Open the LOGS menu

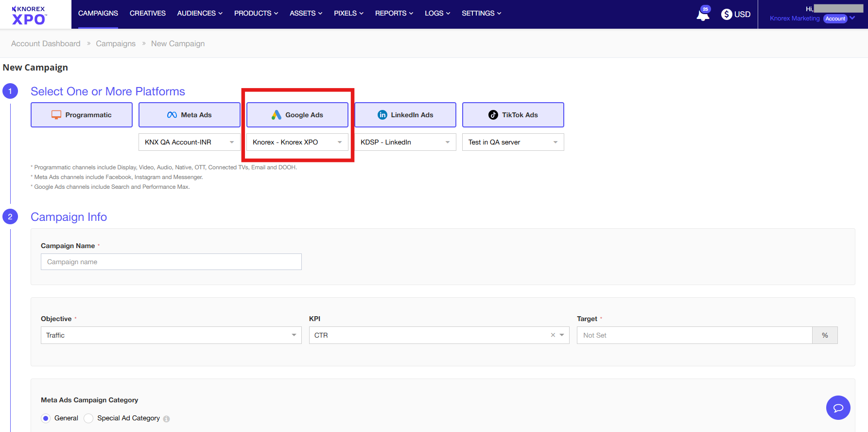[x=437, y=13]
